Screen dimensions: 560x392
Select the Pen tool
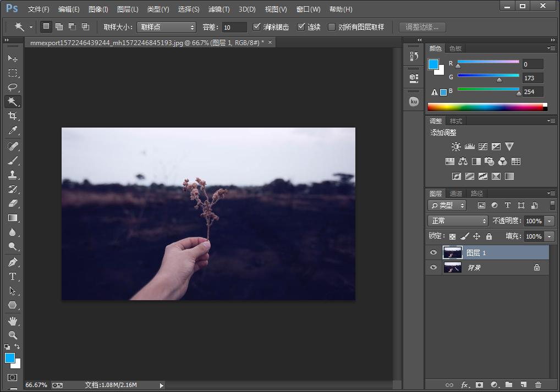[x=12, y=262]
